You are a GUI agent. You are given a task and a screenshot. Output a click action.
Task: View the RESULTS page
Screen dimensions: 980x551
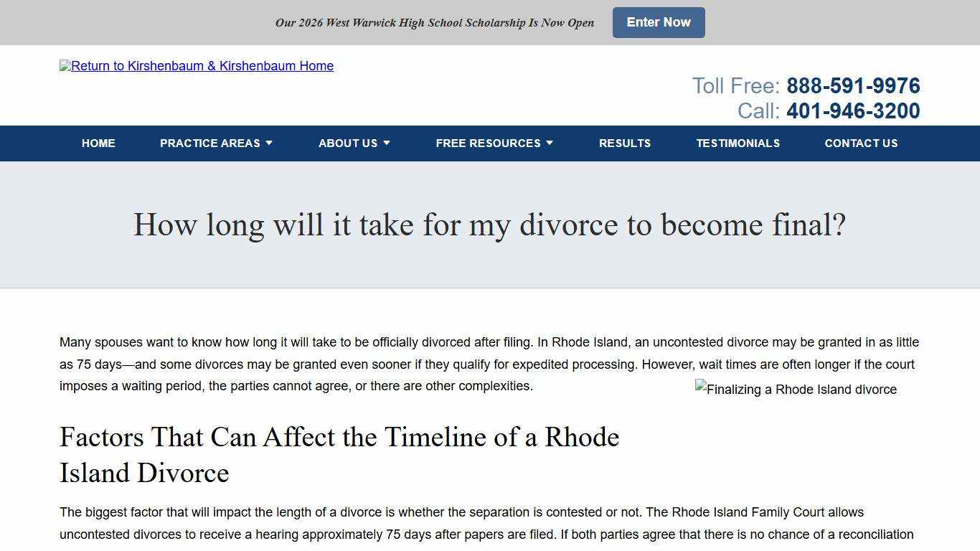coord(625,143)
